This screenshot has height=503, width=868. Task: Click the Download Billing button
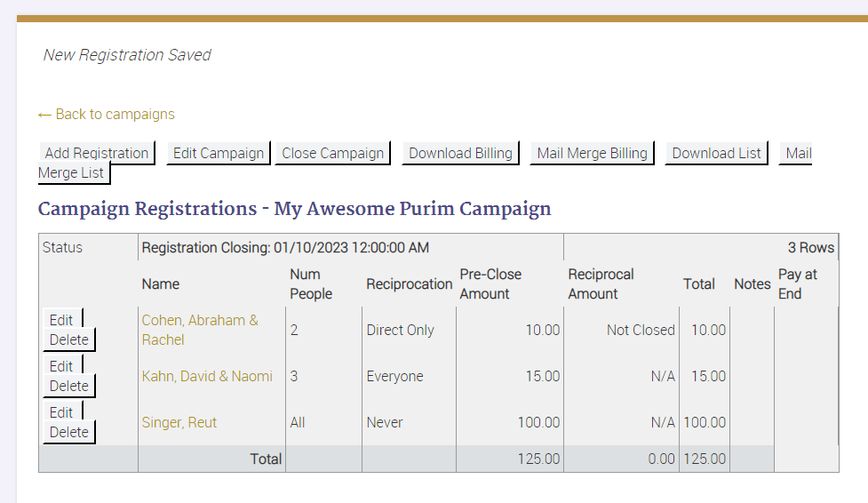(460, 153)
